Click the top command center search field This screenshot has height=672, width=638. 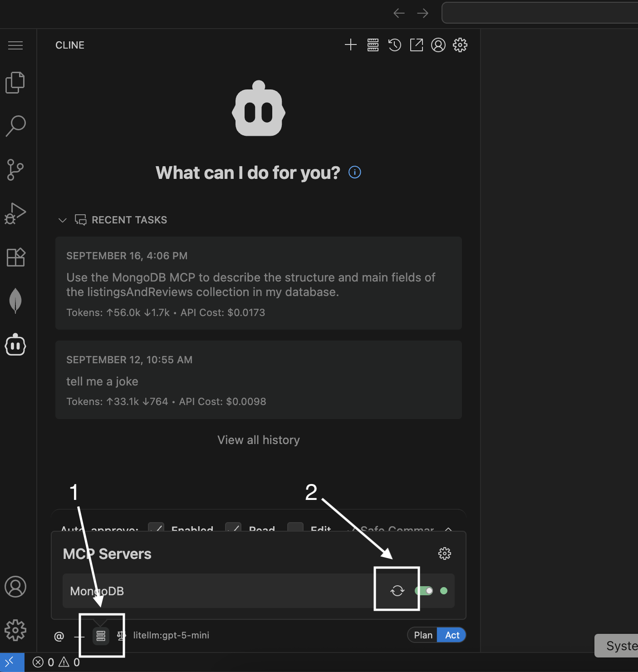tap(540, 13)
